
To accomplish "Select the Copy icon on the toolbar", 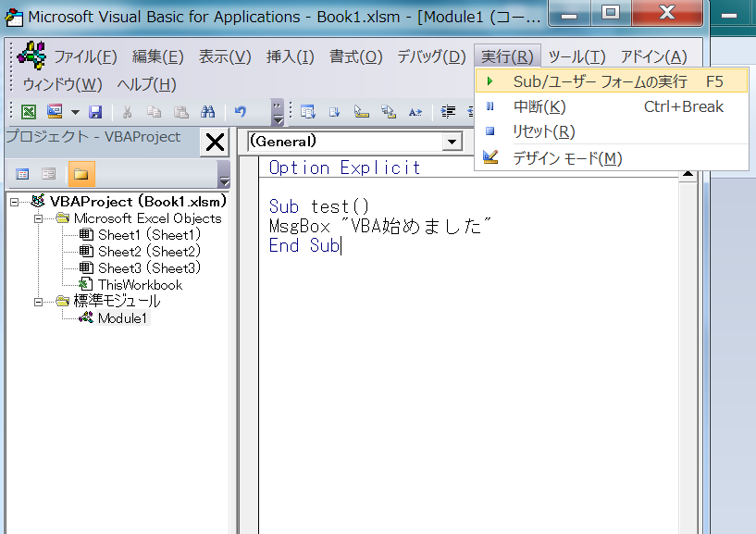I will pos(155,111).
